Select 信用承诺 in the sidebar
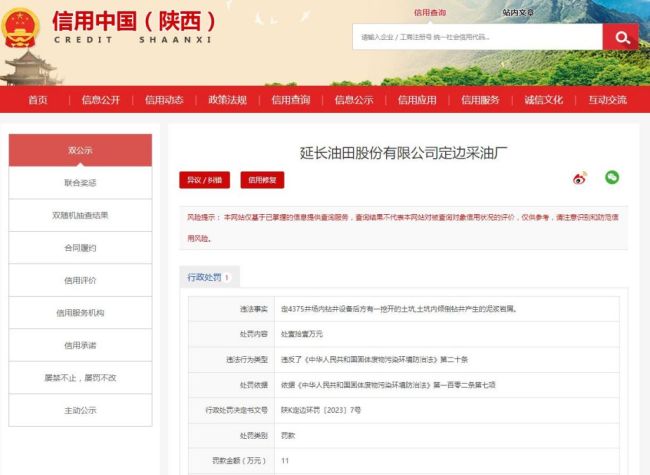Image resolution: width=650 pixels, height=475 pixels. point(80,345)
